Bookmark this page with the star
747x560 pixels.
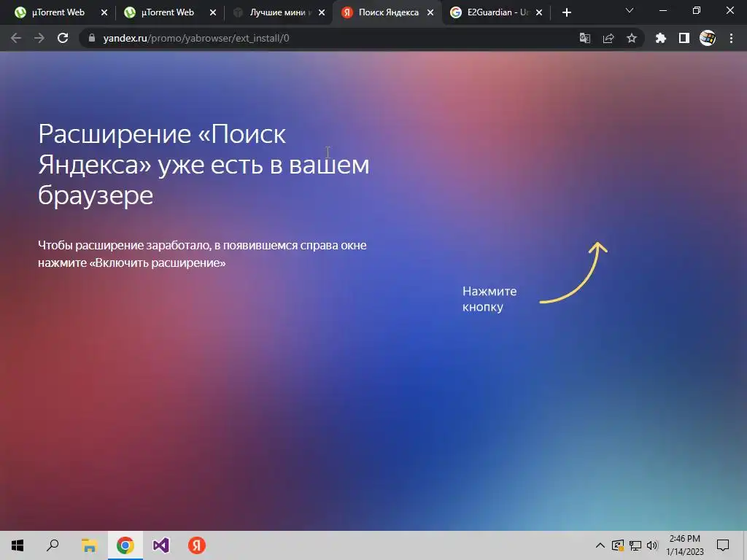coord(632,38)
